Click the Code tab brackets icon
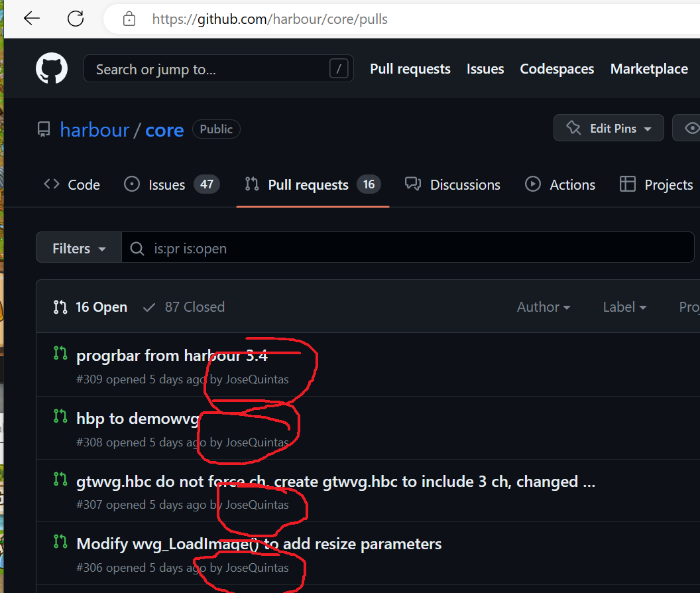This screenshot has width=700, height=593. click(52, 184)
